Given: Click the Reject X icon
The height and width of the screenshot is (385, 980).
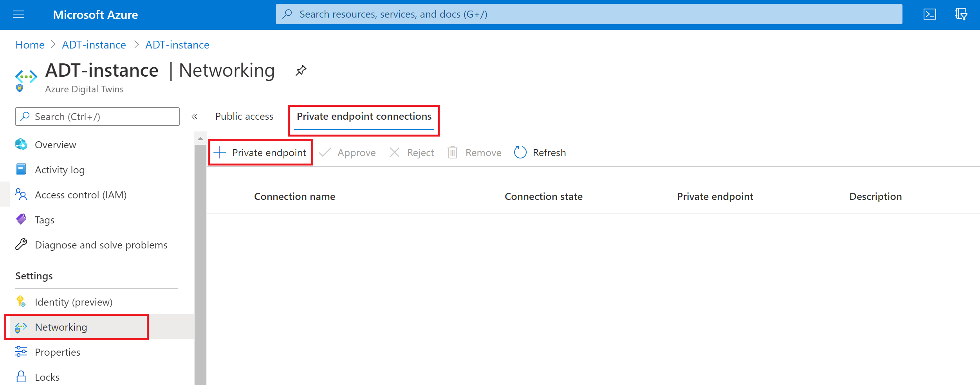Looking at the screenshot, I should click(x=395, y=152).
